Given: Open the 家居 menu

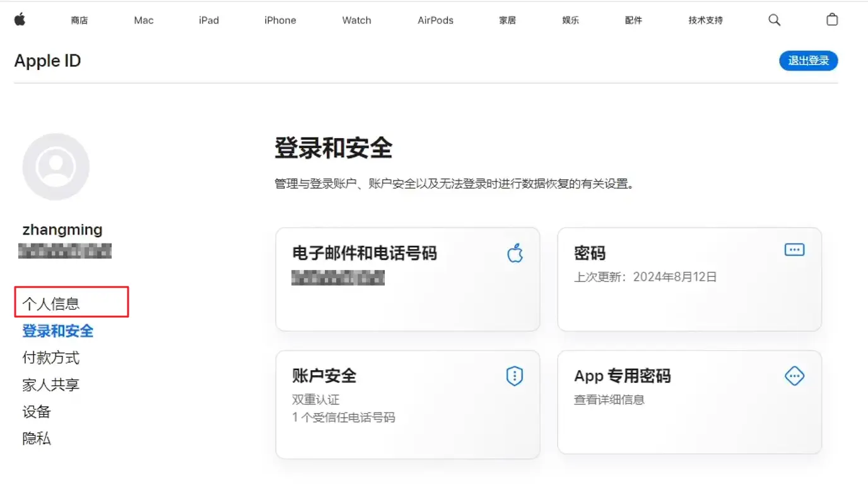Looking at the screenshot, I should [507, 20].
